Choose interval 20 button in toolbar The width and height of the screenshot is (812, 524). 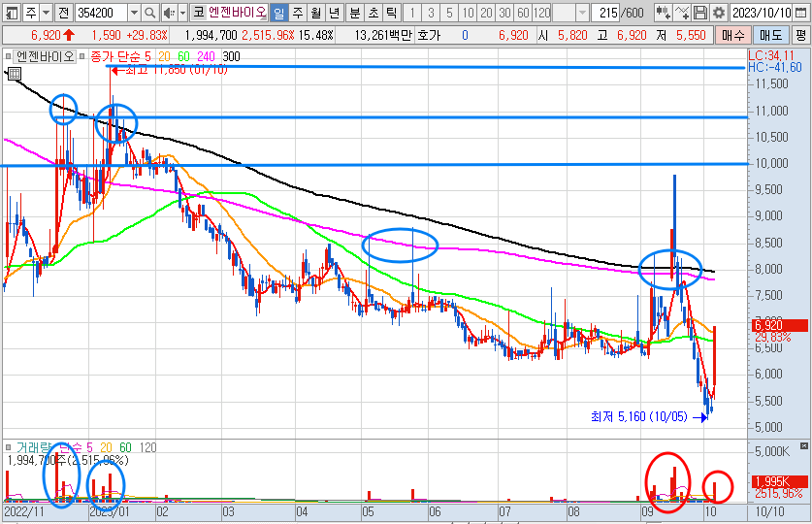486,13
